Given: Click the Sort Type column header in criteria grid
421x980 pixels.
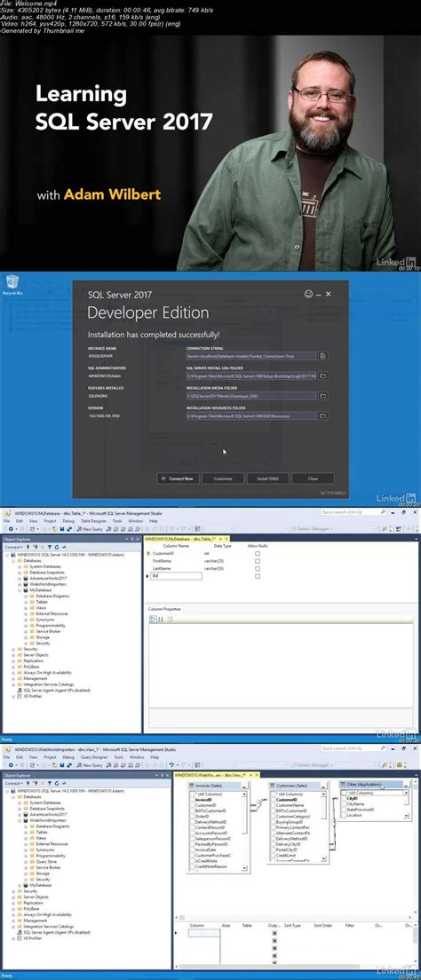Looking at the screenshot, I should point(293,925).
